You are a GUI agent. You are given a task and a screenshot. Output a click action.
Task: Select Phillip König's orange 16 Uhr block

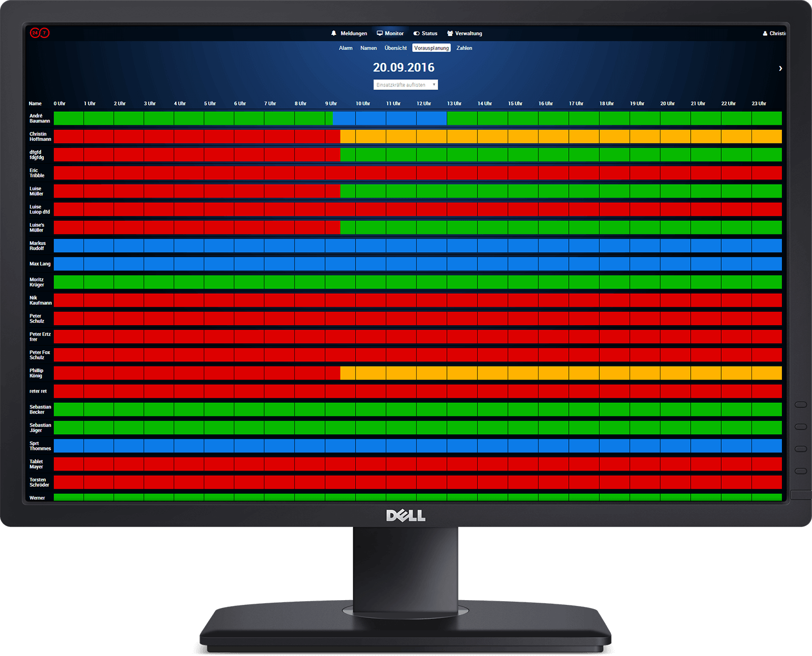[553, 373]
